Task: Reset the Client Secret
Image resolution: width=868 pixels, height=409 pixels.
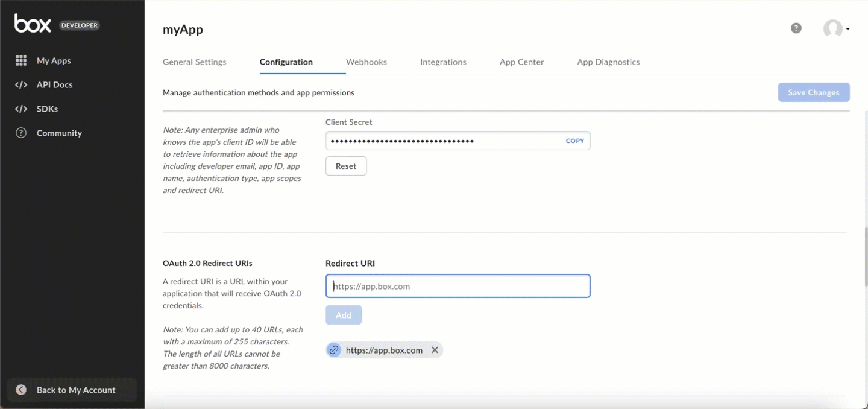Action: (346, 166)
